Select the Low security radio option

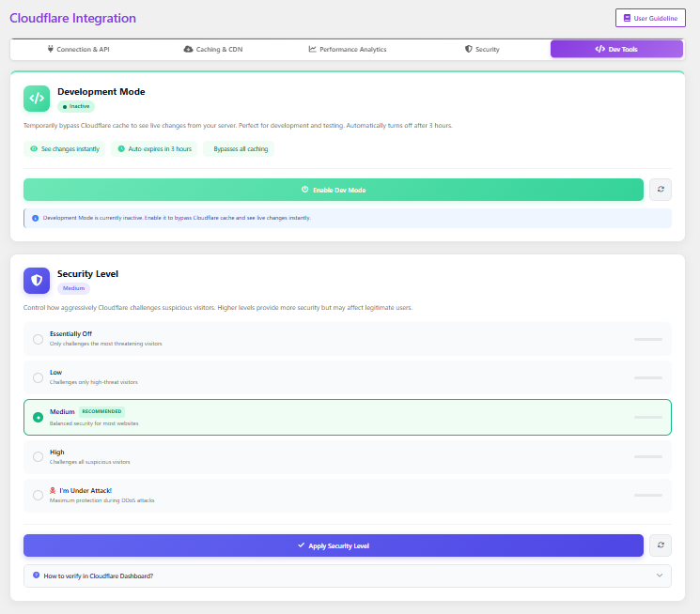tap(38, 378)
